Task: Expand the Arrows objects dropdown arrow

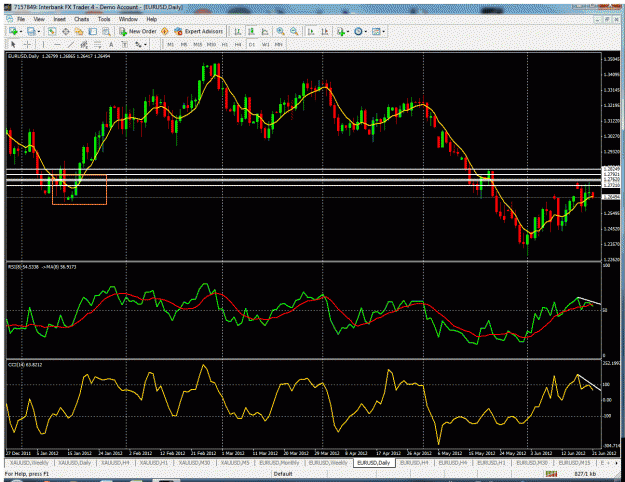Action: pos(145,45)
